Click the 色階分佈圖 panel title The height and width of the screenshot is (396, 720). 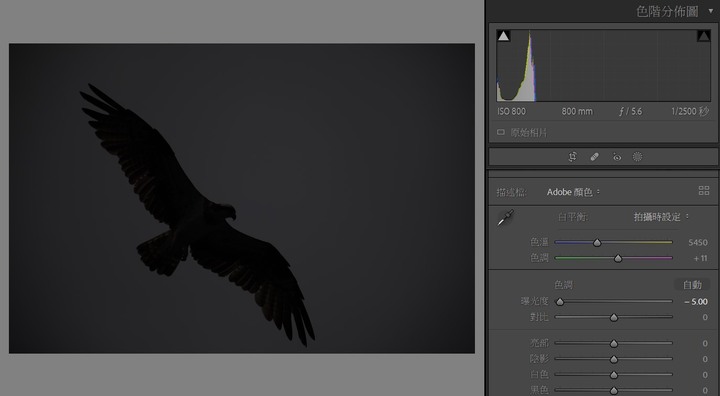coord(667,11)
